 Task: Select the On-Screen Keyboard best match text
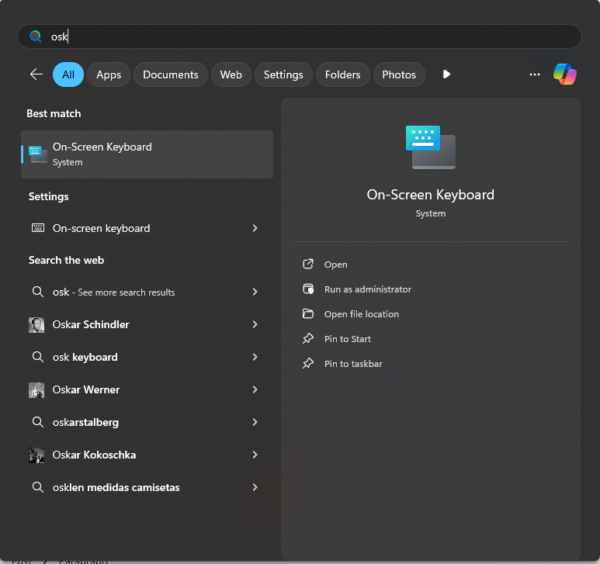coord(102,147)
